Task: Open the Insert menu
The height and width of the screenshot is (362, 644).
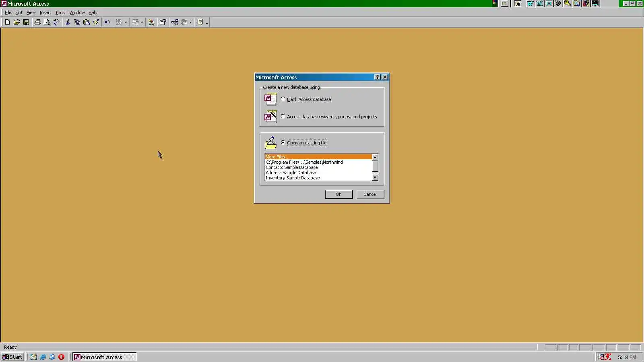Action: click(45, 12)
